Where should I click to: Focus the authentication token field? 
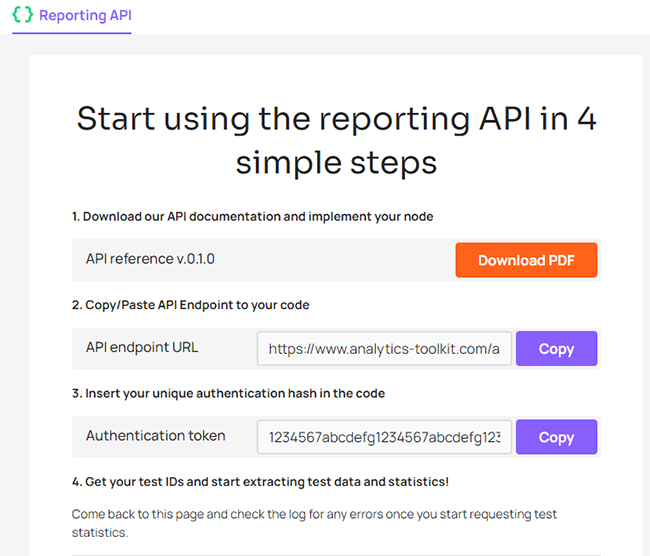click(384, 437)
